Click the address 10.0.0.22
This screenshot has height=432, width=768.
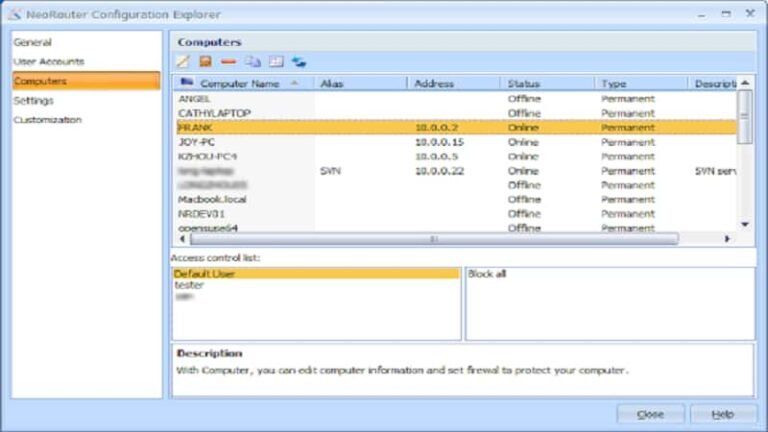pos(439,171)
